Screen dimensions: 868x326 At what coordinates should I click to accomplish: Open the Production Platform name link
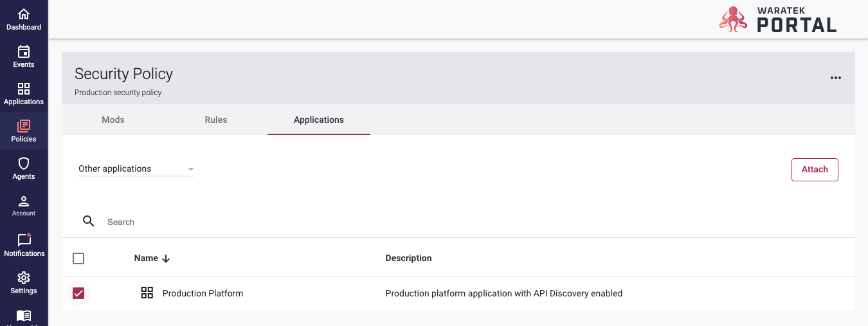(x=203, y=293)
